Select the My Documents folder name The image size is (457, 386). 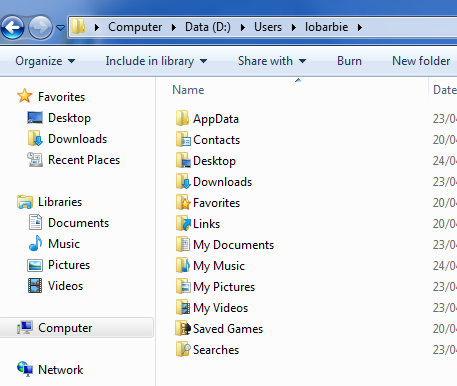click(x=233, y=245)
